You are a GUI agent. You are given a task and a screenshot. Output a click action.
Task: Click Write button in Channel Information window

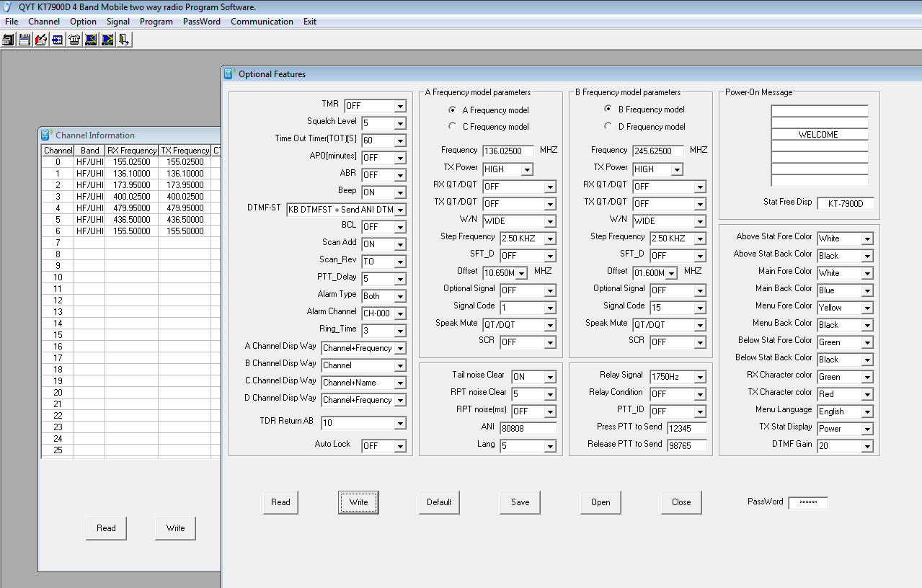tap(175, 528)
